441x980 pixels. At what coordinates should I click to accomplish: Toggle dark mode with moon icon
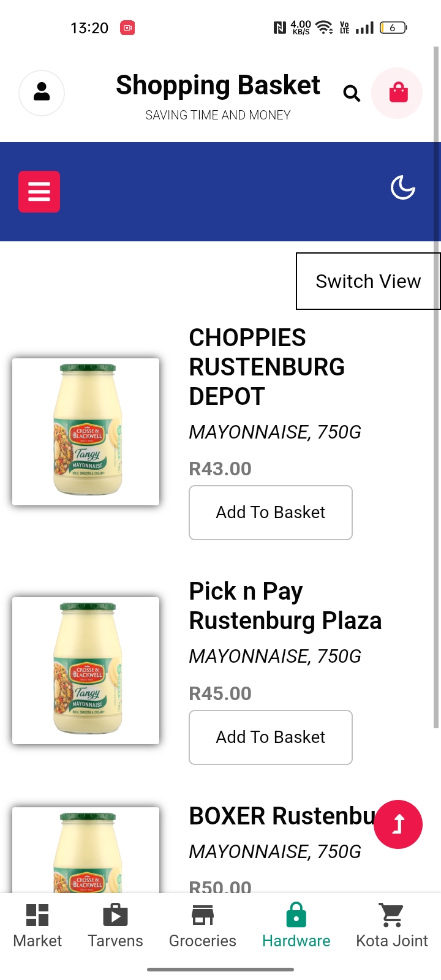coord(402,187)
